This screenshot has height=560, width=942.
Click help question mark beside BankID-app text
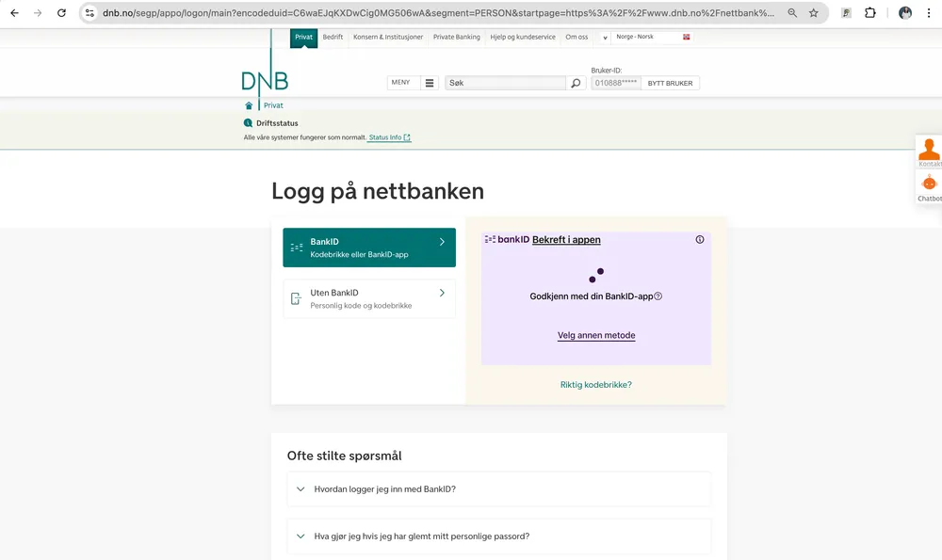(x=658, y=296)
